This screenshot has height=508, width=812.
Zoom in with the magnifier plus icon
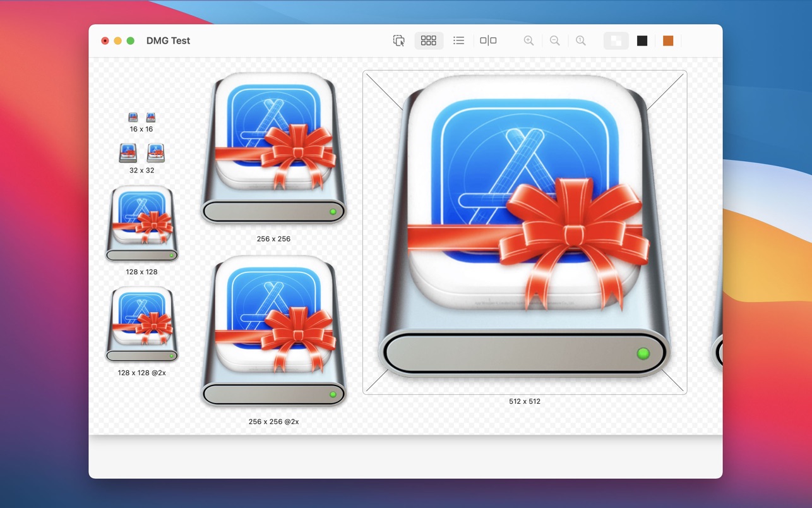click(528, 40)
